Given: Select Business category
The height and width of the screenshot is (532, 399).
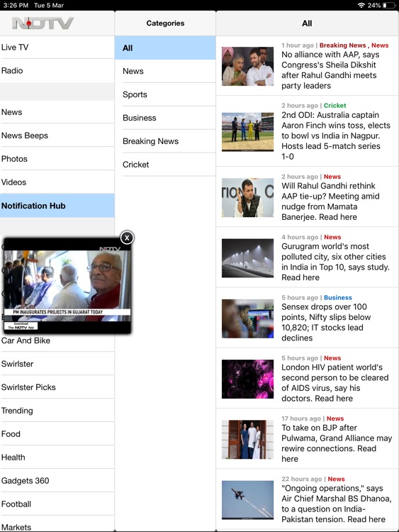Looking at the screenshot, I should pos(165,118).
